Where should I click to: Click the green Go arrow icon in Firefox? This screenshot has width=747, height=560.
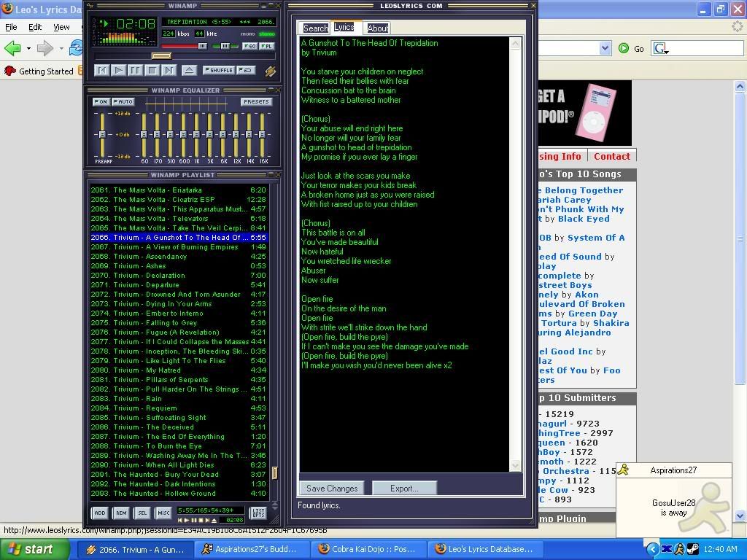click(624, 48)
